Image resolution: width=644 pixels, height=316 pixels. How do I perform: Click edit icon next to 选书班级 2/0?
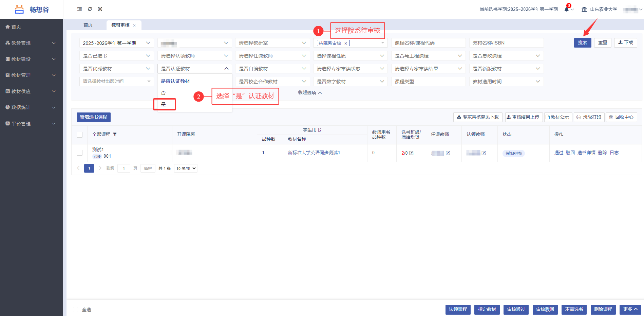[412, 153]
